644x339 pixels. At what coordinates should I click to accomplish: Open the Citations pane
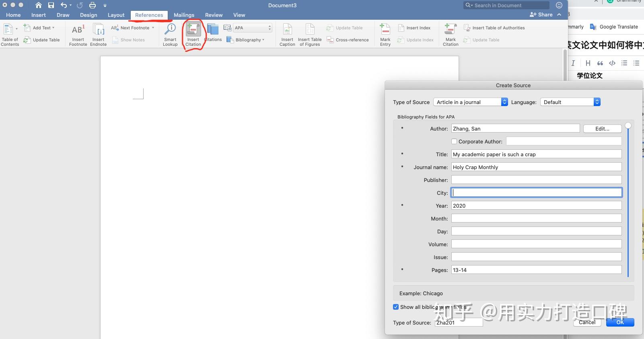click(213, 33)
